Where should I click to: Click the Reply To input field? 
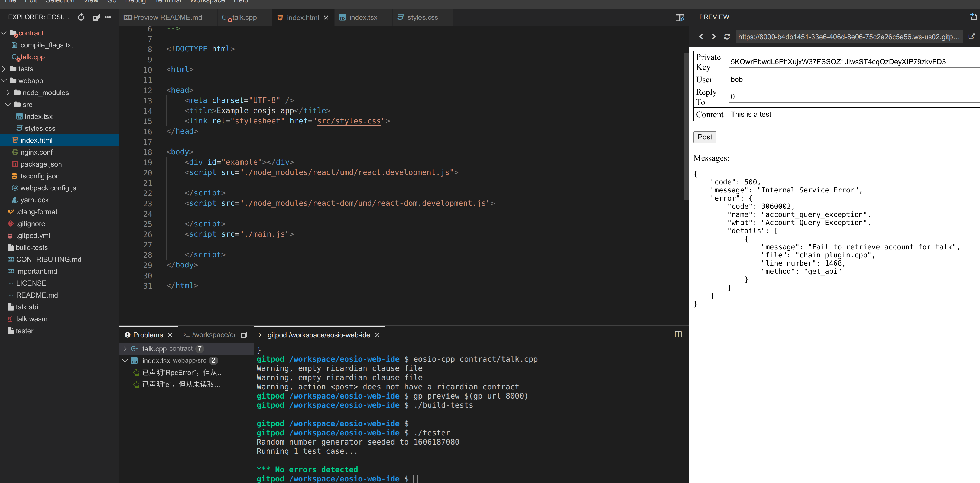(x=854, y=97)
